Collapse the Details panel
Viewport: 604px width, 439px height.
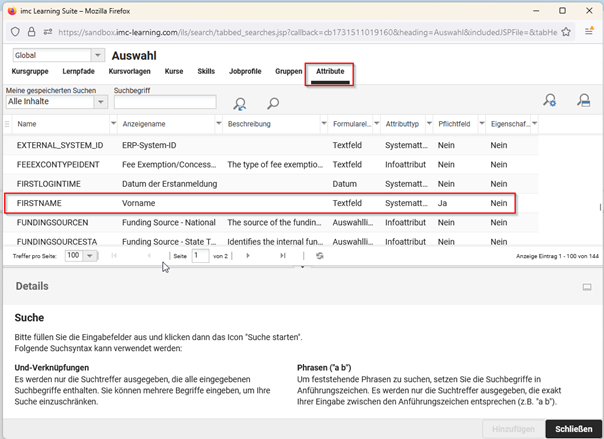tap(587, 286)
